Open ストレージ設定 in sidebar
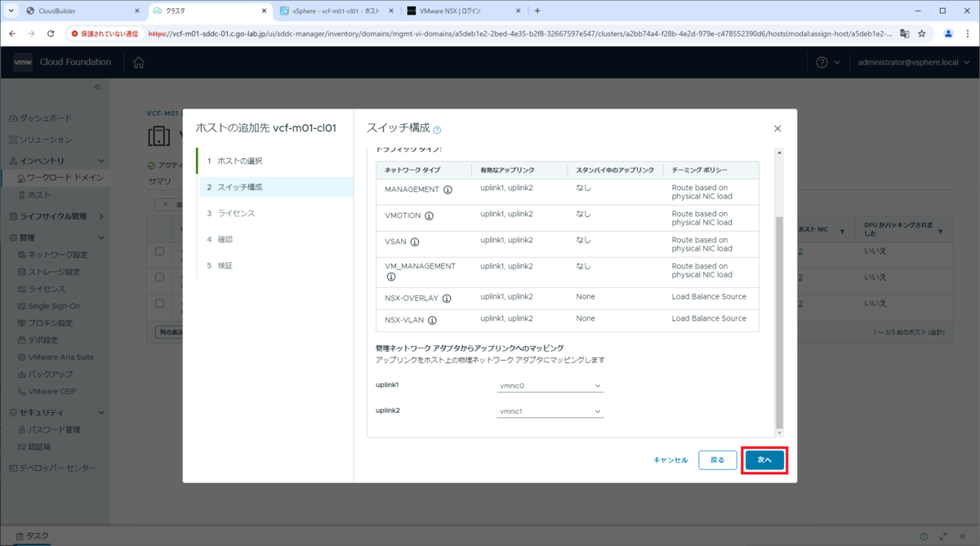 tap(54, 272)
